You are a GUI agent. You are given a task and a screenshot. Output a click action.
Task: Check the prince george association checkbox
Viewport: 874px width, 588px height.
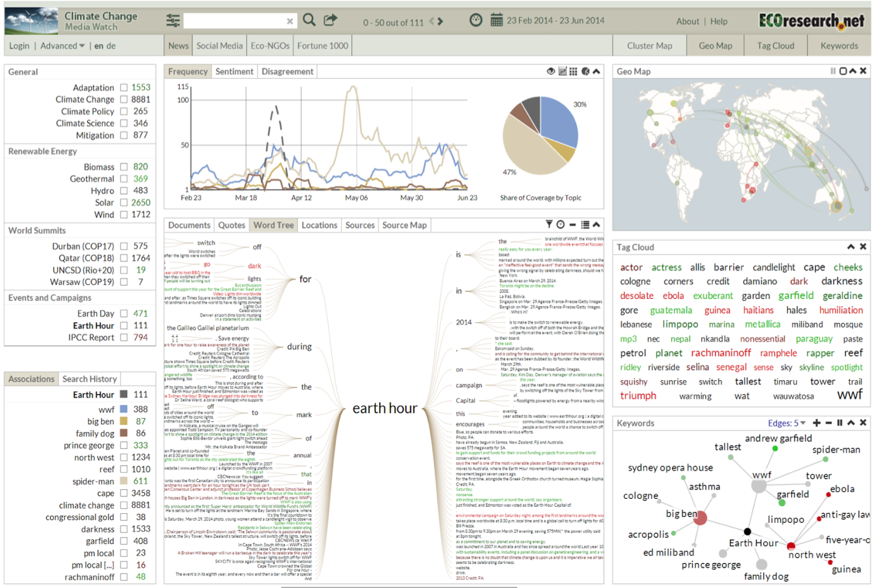coord(124,445)
